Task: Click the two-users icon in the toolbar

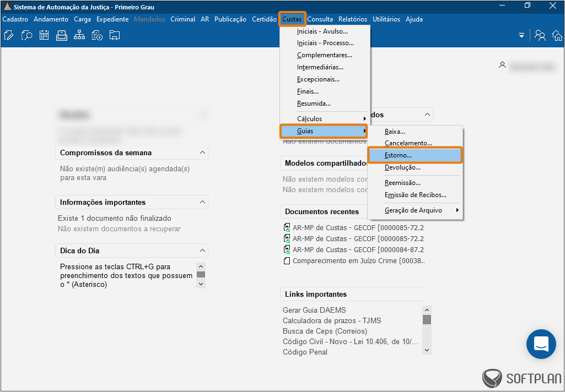Action: click(x=540, y=35)
